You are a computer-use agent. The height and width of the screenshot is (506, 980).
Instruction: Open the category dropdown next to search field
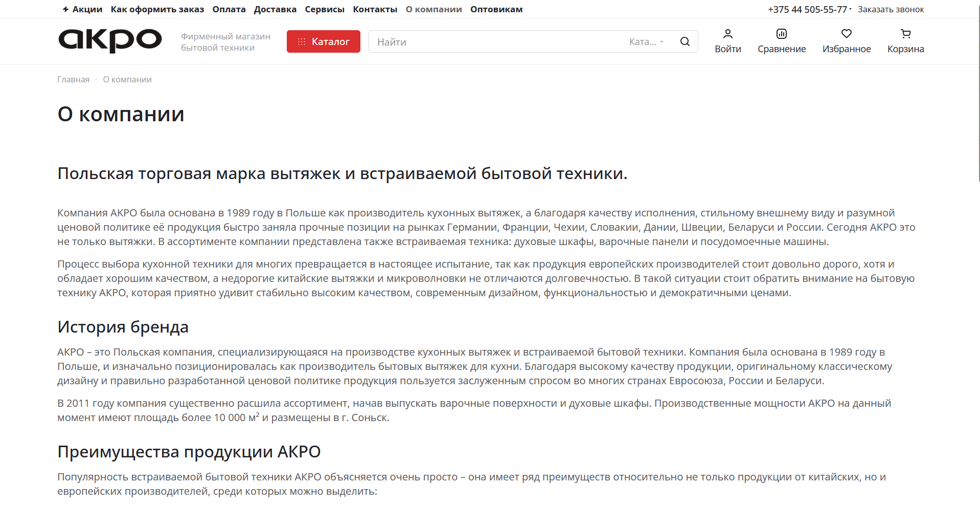(x=647, y=41)
